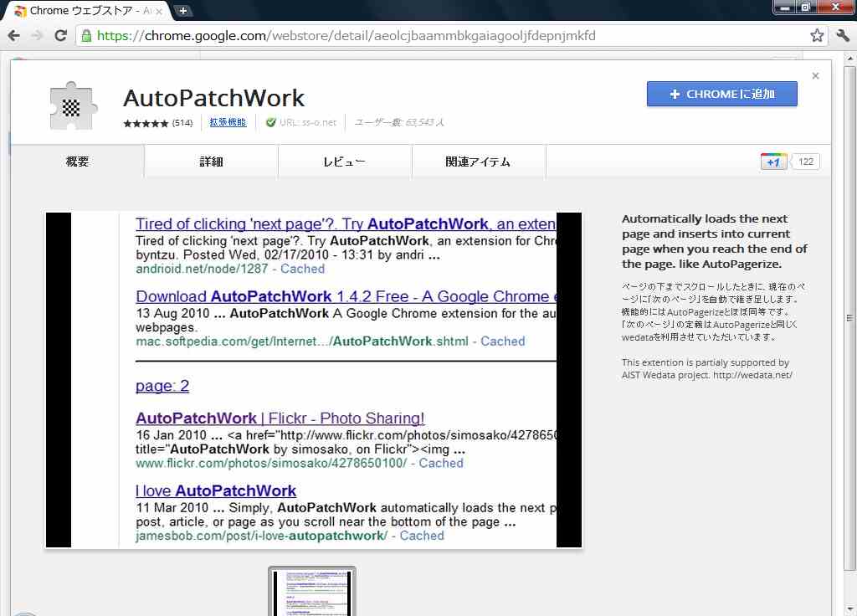Click the AutoPatchWork puzzle piece icon

click(x=74, y=105)
